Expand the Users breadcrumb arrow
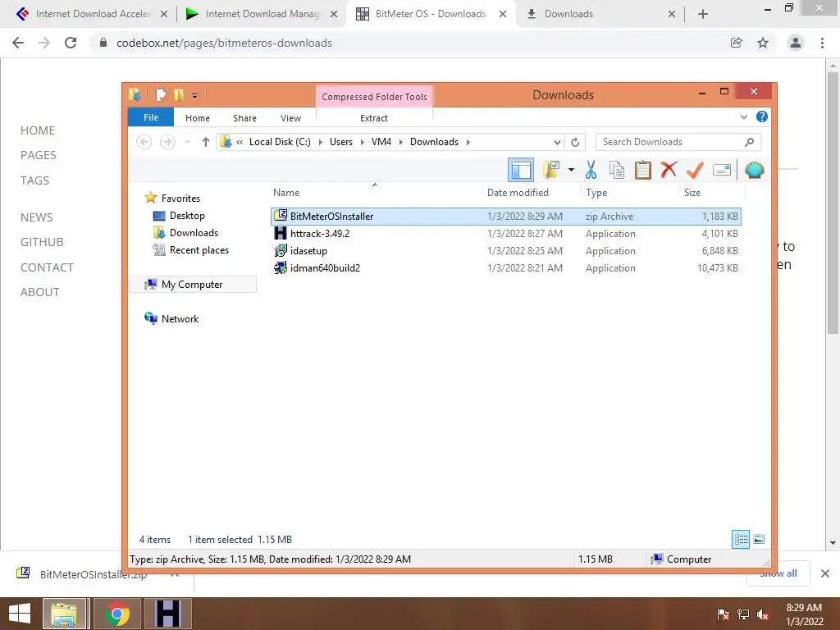 [x=362, y=142]
